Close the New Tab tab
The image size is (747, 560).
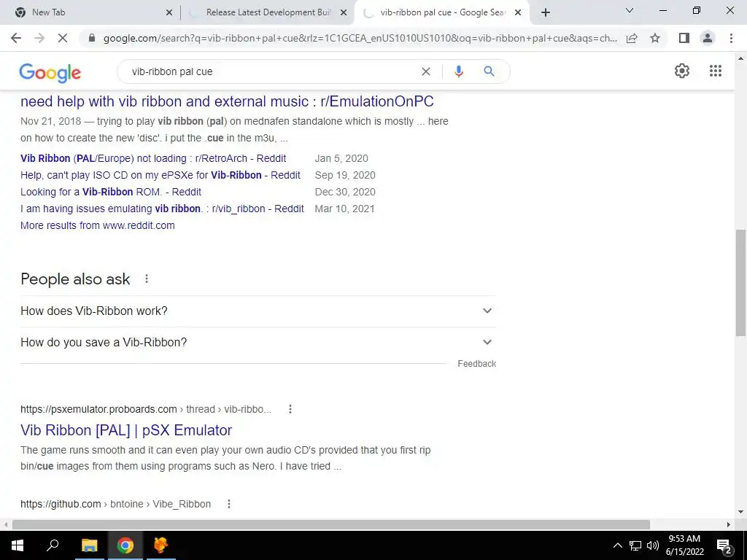tap(169, 12)
